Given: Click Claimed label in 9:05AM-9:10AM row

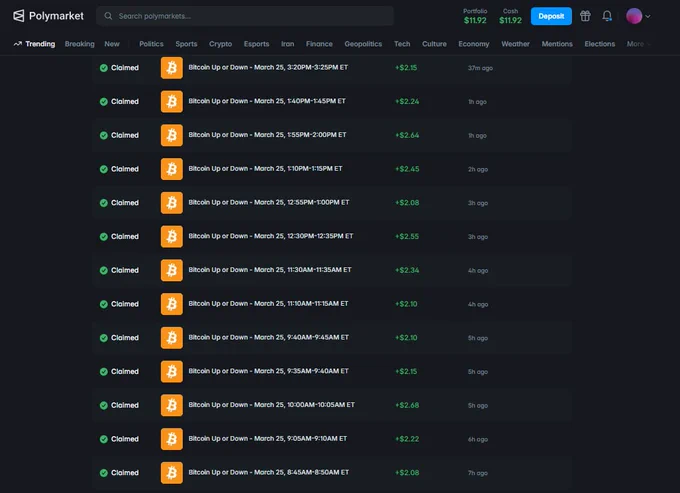Looking at the screenshot, I should click(x=125, y=439).
